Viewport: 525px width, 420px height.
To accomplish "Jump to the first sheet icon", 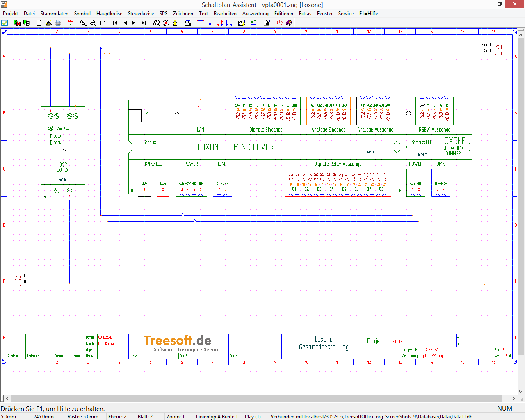I will tap(115, 23).
